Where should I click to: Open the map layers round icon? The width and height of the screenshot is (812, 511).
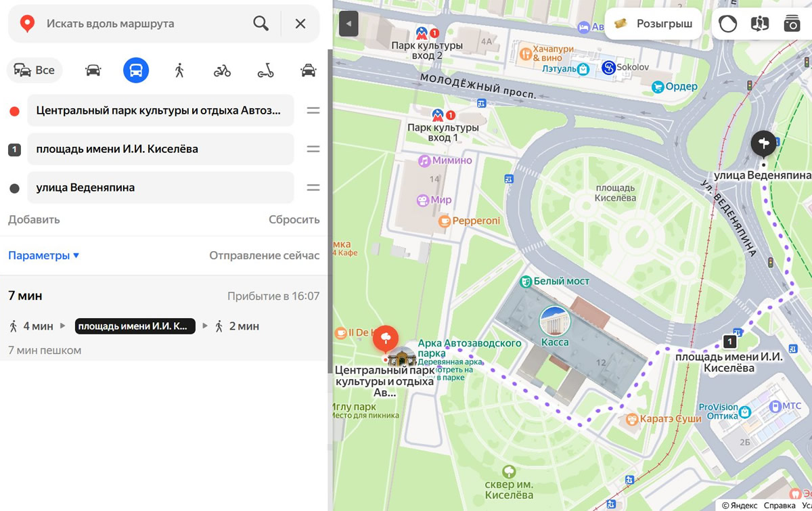click(727, 24)
